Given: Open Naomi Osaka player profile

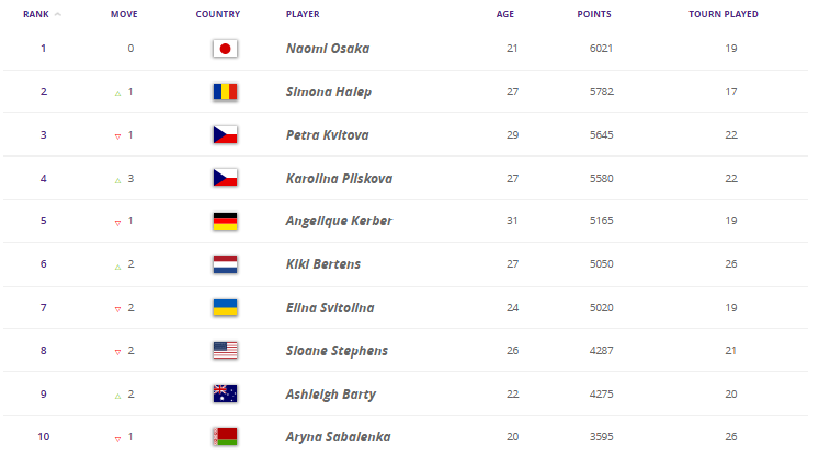Looking at the screenshot, I should [x=327, y=49].
